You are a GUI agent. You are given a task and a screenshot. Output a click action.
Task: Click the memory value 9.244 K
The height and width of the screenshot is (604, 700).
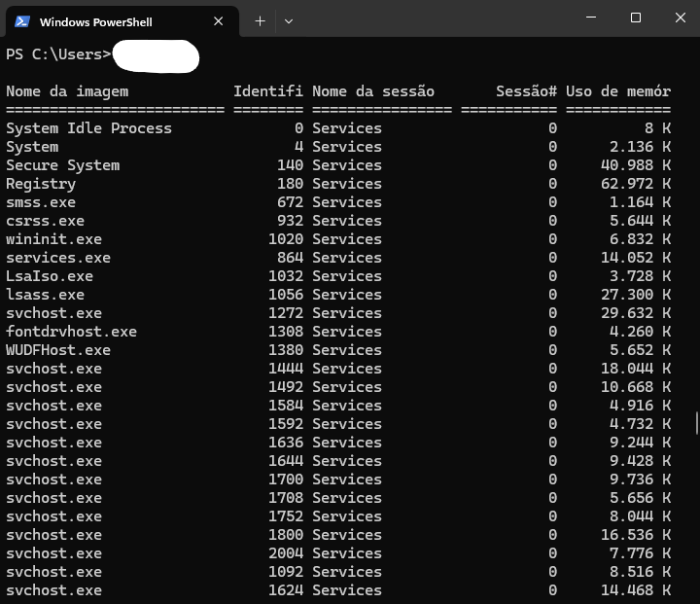640,443
